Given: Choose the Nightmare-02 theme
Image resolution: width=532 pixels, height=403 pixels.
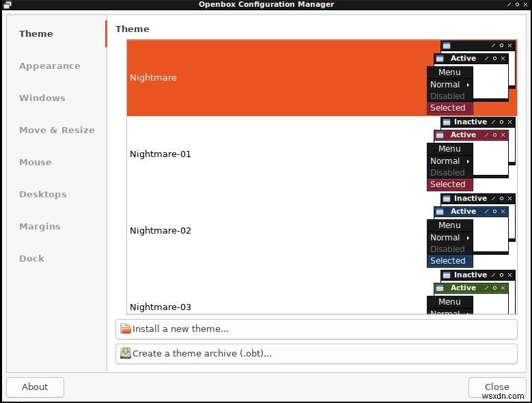Looking at the screenshot, I should [322, 231].
